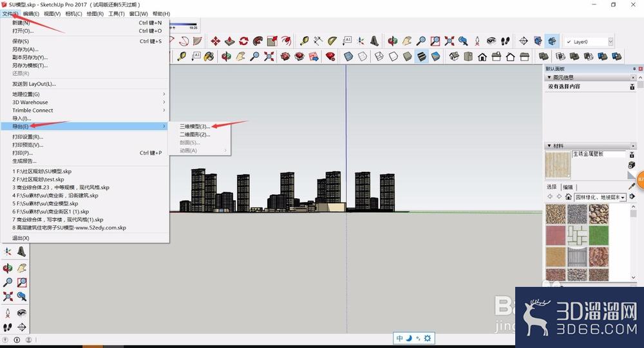
Task: Select the Protractor tool
Action: tap(332, 41)
